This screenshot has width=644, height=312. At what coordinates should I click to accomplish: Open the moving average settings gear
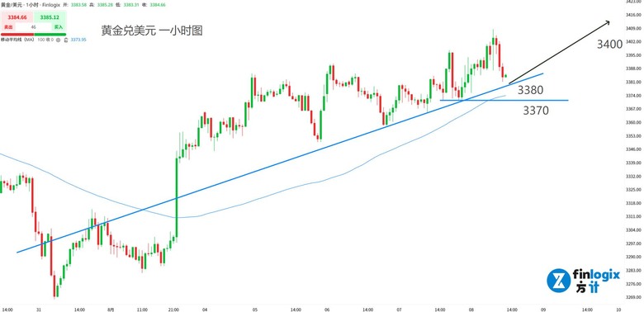(58, 40)
